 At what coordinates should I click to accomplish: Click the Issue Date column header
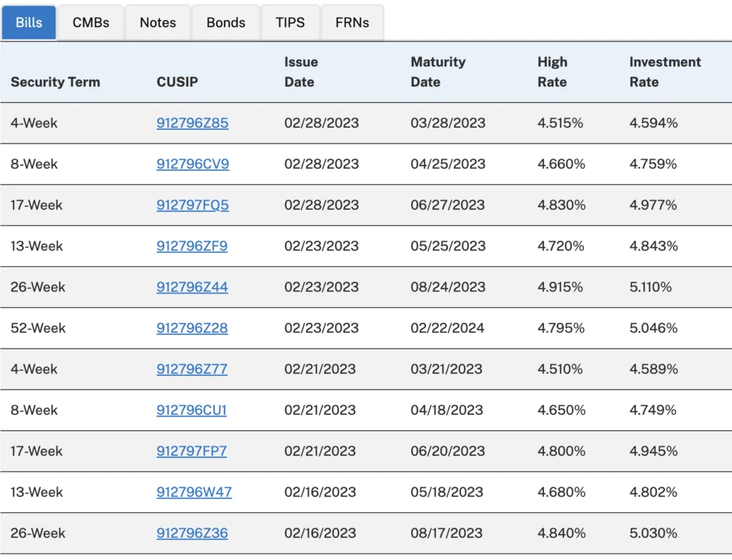point(301,71)
